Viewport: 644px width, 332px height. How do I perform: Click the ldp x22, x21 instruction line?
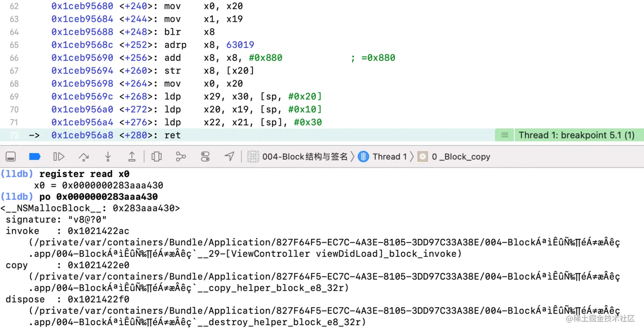(243, 122)
